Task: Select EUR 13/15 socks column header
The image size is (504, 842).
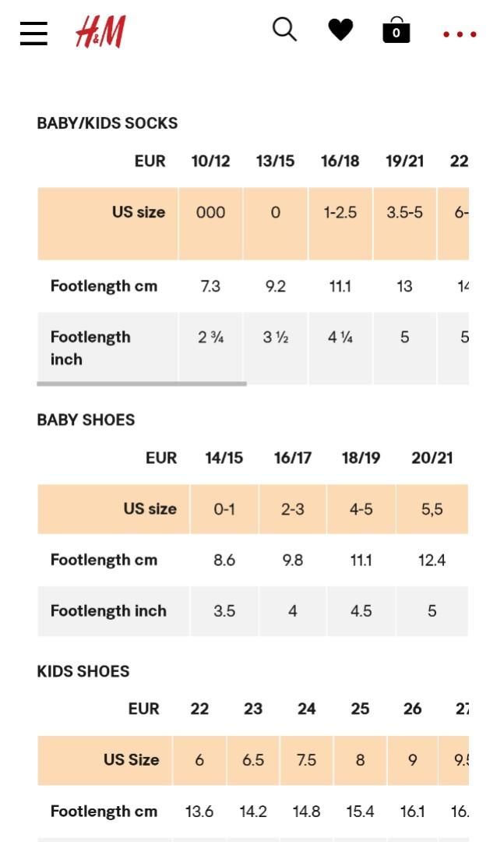Action: pos(275,161)
